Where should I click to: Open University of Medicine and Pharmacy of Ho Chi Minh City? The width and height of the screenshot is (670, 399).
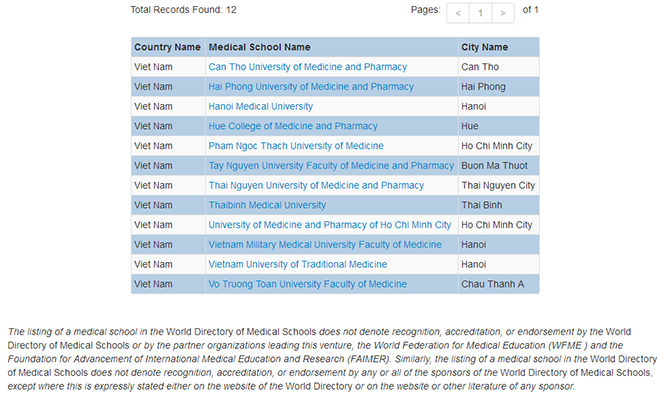(330, 225)
